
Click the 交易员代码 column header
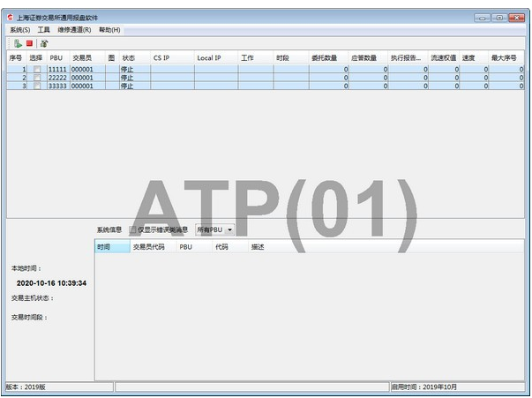pyautogui.click(x=153, y=247)
